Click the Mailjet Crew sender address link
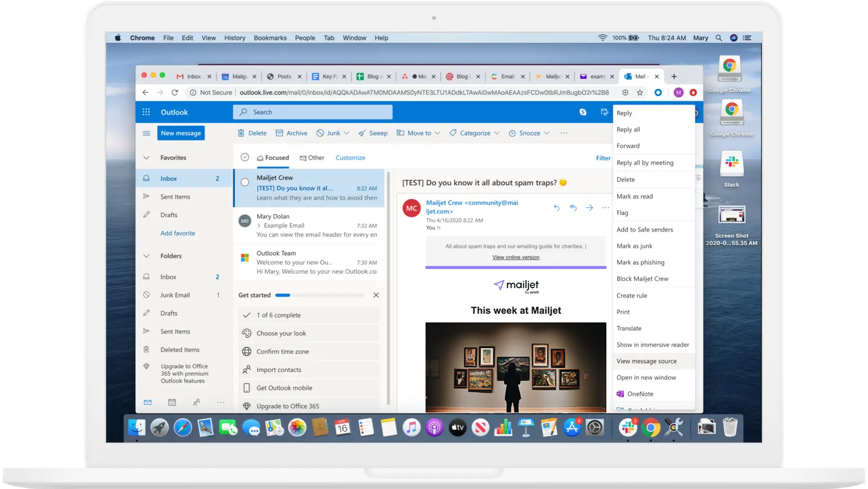868x489 pixels. click(x=472, y=207)
